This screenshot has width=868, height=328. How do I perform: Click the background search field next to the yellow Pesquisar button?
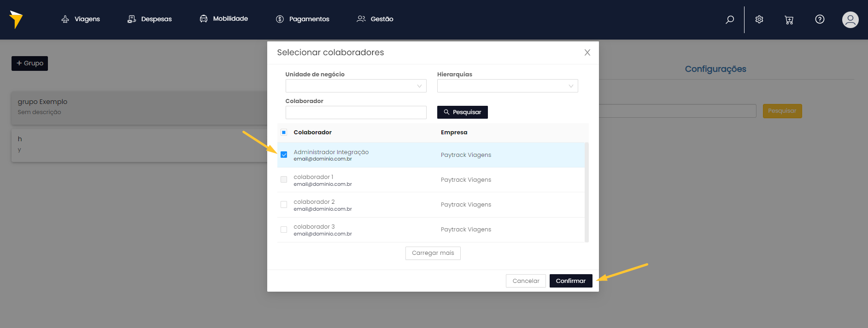pyautogui.click(x=678, y=111)
